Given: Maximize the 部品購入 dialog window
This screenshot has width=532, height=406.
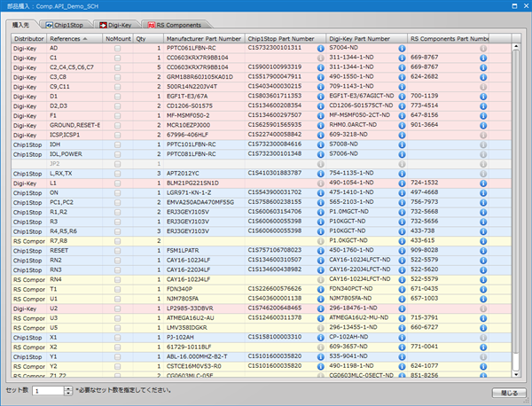Looking at the screenshot, I should pyautogui.click(x=514, y=6).
